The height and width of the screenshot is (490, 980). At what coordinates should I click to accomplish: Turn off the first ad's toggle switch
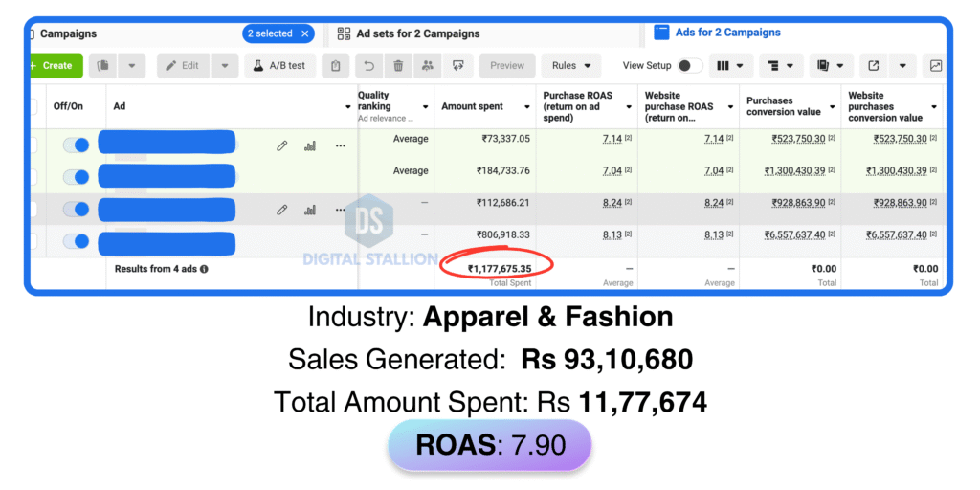click(x=76, y=145)
